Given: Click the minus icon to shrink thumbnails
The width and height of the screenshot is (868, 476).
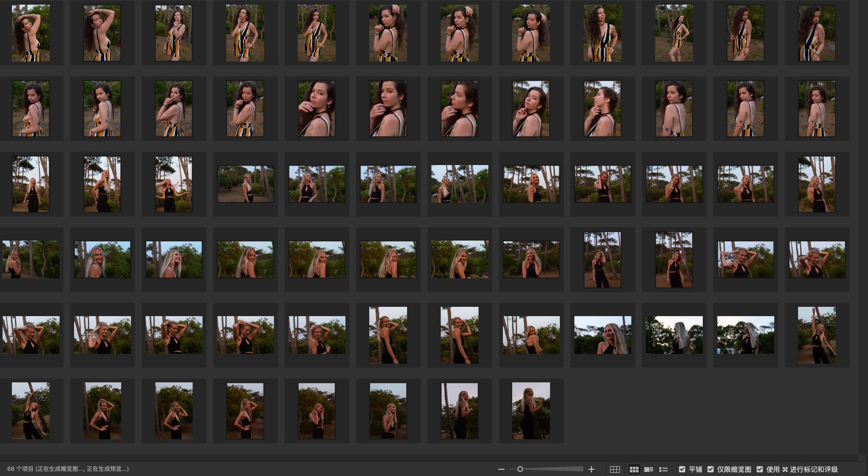Looking at the screenshot, I should [501, 469].
